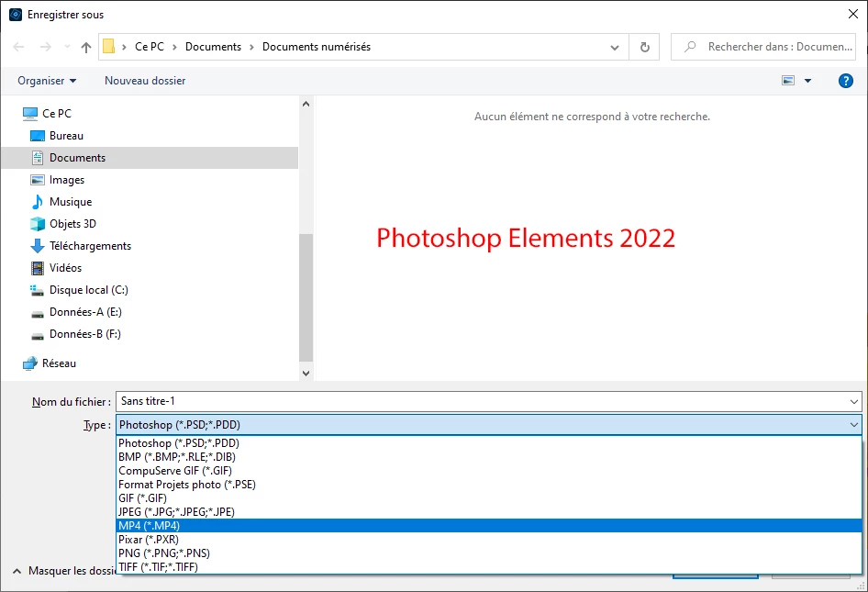The image size is (868, 592).
Task: Choose MP4 (*.MP4) format option
Action: 489,526
